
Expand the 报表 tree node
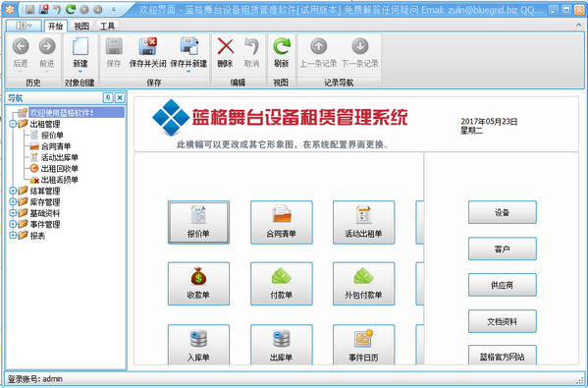[x=13, y=236]
